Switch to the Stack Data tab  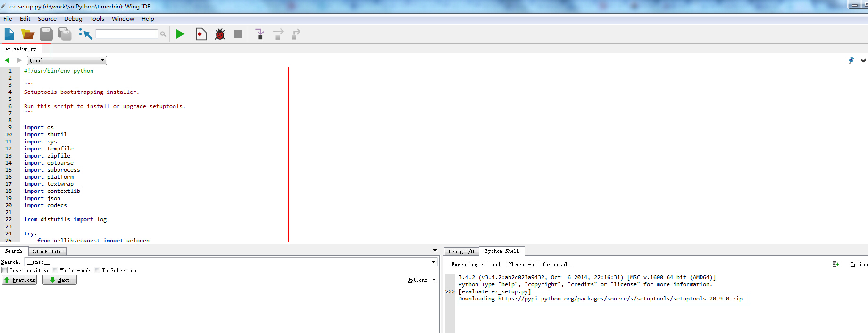[48, 252]
